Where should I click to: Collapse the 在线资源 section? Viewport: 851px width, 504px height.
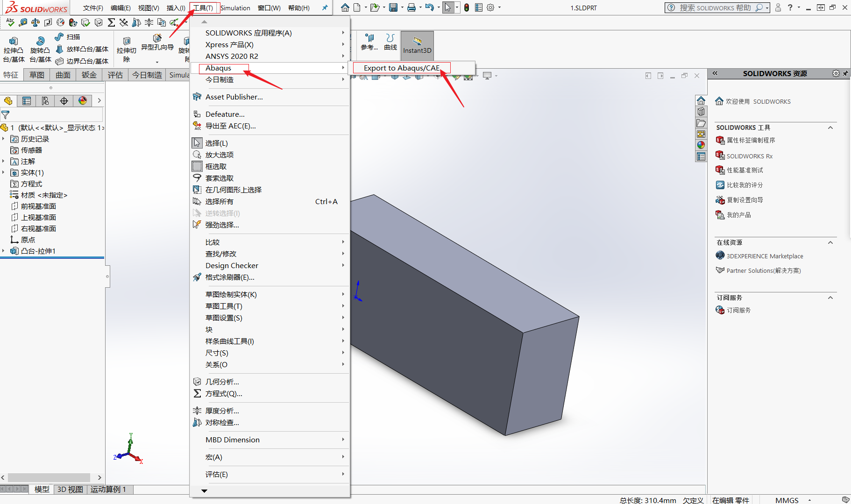[830, 242]
